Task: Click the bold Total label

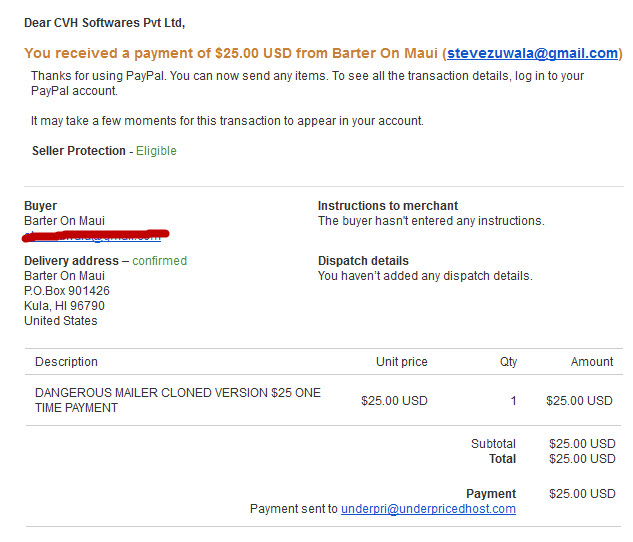Action: coord(502,459)
